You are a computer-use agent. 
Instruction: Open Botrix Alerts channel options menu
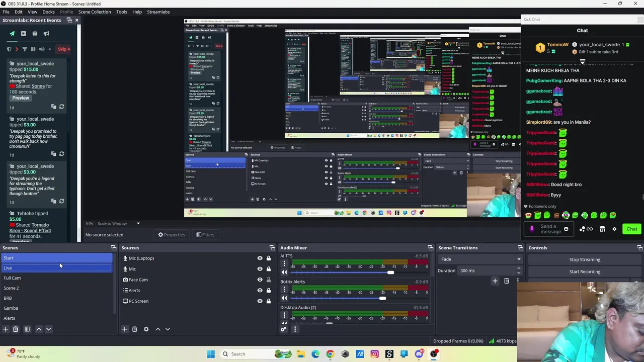pos(284,289)
